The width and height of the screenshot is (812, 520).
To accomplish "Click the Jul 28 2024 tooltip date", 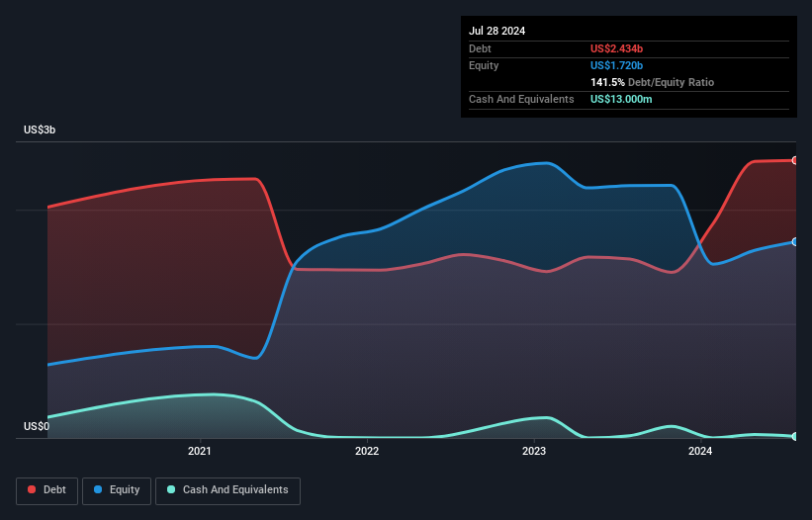I will 497,31.
